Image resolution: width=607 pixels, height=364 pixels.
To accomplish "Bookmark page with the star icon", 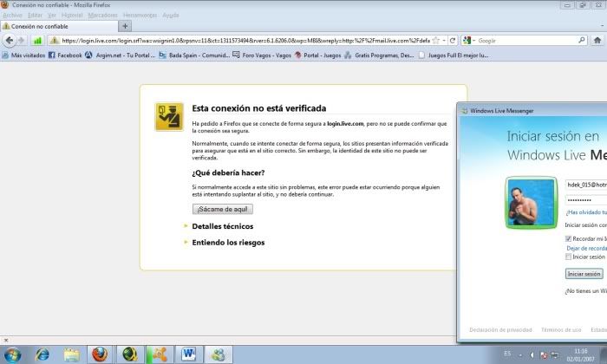I will (436, 40).
